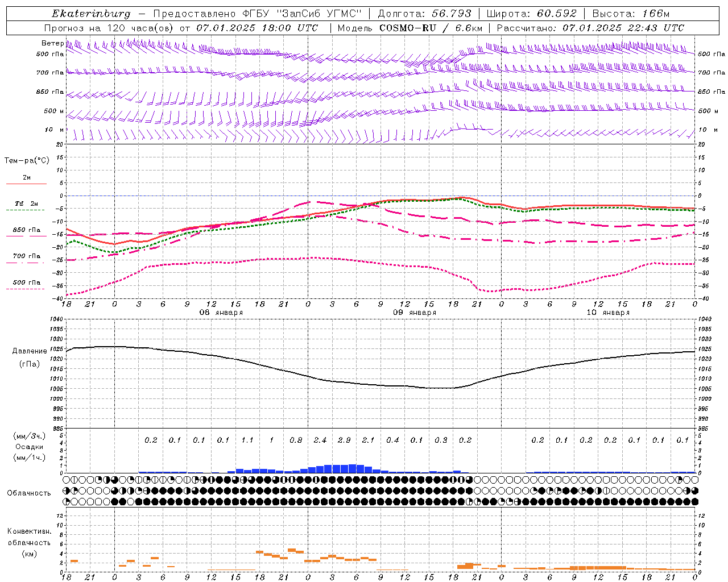Image resolution: width=728 pixels, height=582 pixels.
Task: Click the 'Долгота: 56.793' value
Action: pyautogui.click(x=424, y=14)
